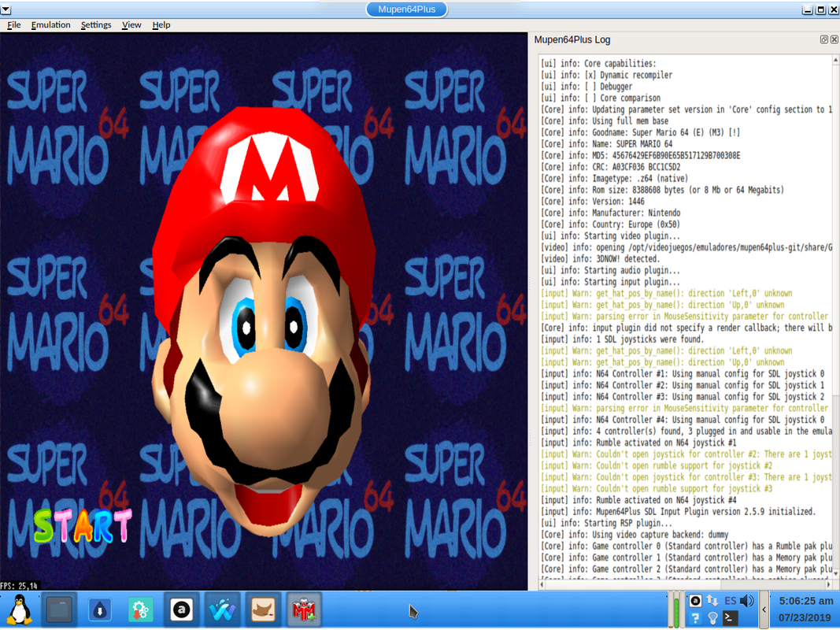Open the terminal prompt tray icon
Image resolution: width=840 pixels, height=630 pixels.
(730, 617)
